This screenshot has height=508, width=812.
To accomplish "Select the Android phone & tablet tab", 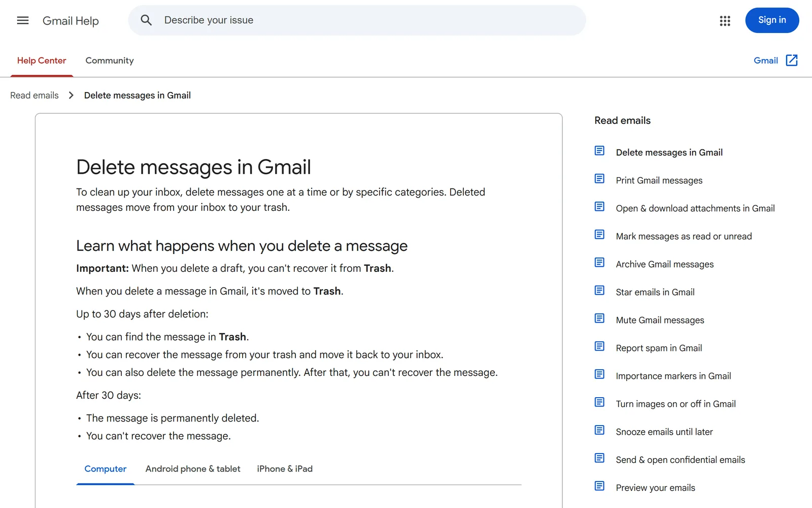I will tap(193, 469).
